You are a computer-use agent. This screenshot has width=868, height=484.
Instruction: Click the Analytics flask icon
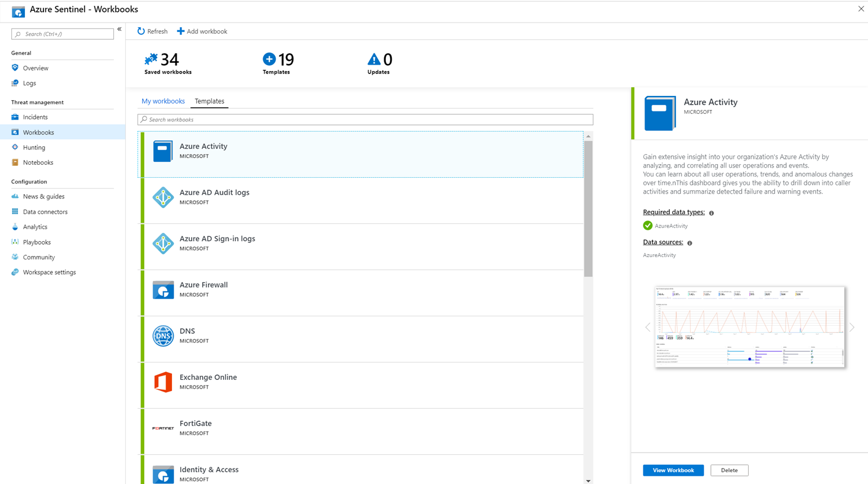click(x=15, y=227)
